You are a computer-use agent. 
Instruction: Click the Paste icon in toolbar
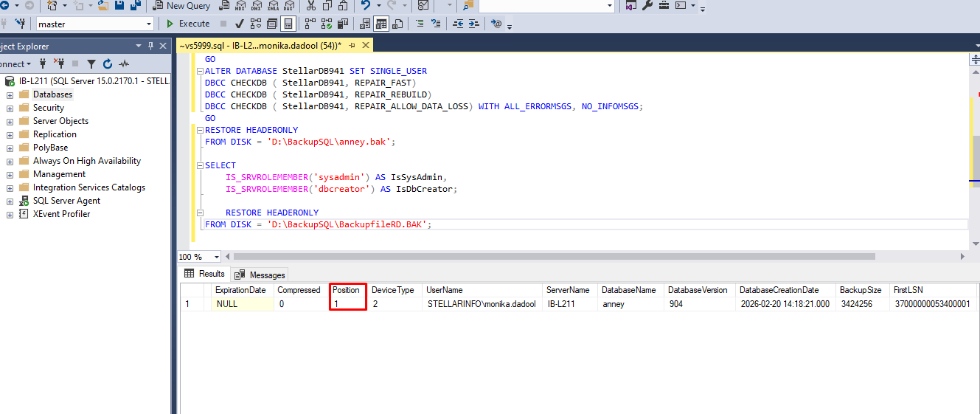pyautogui.click(x=343, y=6)
